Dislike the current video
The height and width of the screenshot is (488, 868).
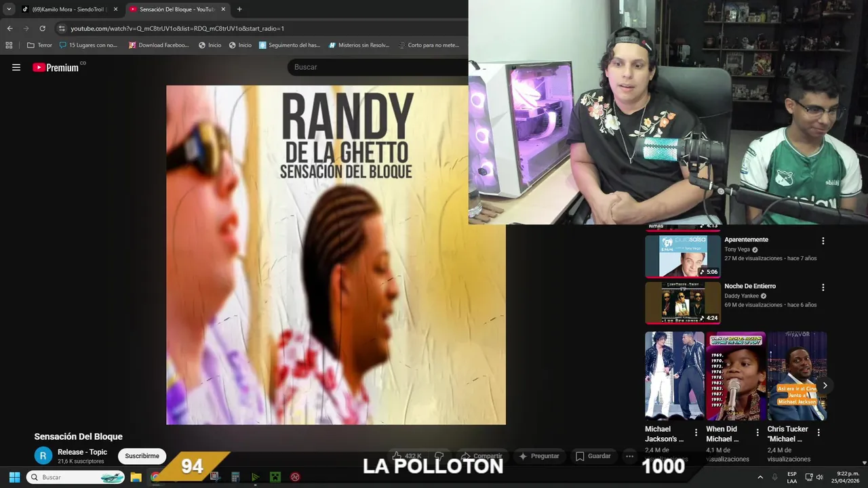click(x=439, y=456)
